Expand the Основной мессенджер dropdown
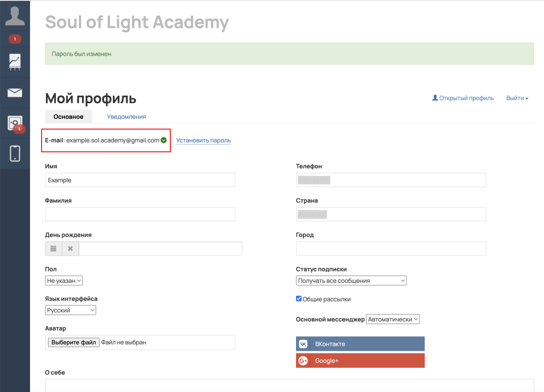This screenshot has height=392, width=544. click(x=393, y=320)
